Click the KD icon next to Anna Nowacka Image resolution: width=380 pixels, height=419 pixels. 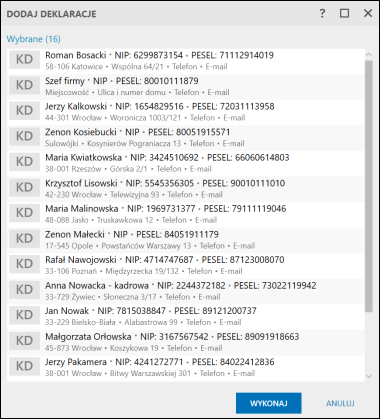point(24,290)
